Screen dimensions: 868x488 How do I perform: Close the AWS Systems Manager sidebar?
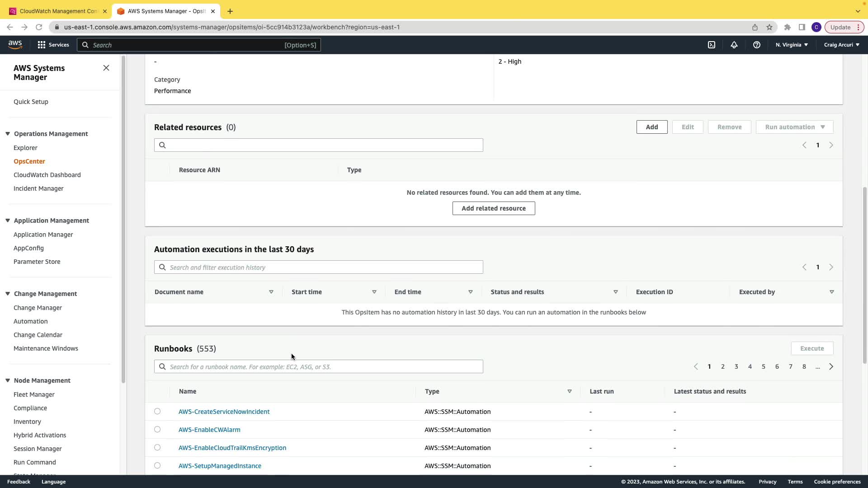pyautogui.click(x=106, y=68)
